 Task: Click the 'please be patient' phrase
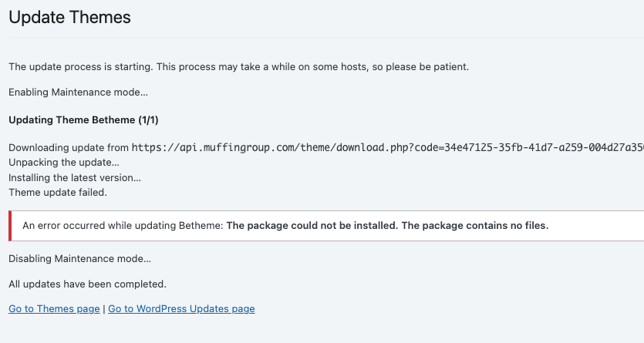430,67
